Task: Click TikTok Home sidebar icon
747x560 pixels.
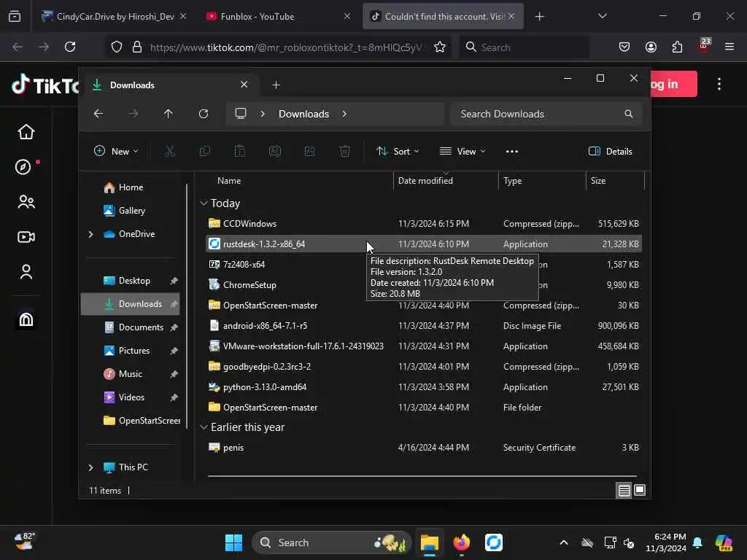Action: (26, 132)
